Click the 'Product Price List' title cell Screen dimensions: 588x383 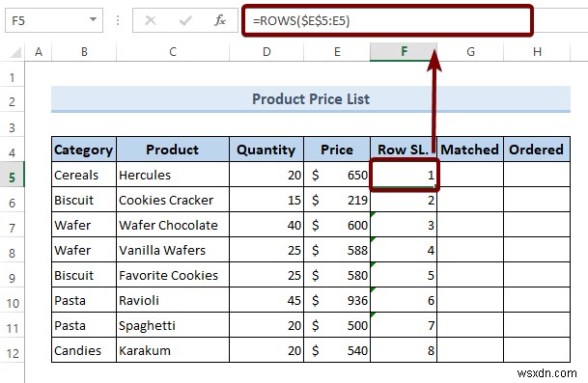click(311, 99)
